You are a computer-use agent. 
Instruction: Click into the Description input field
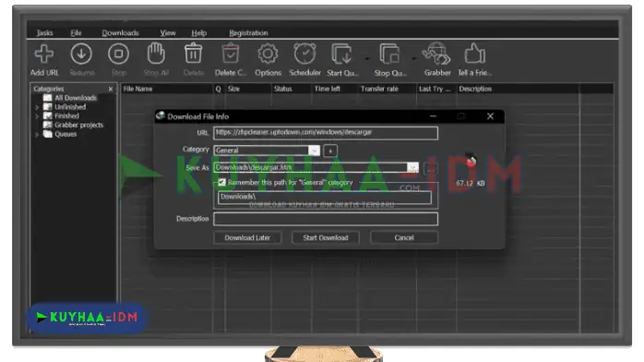[326, 219]
